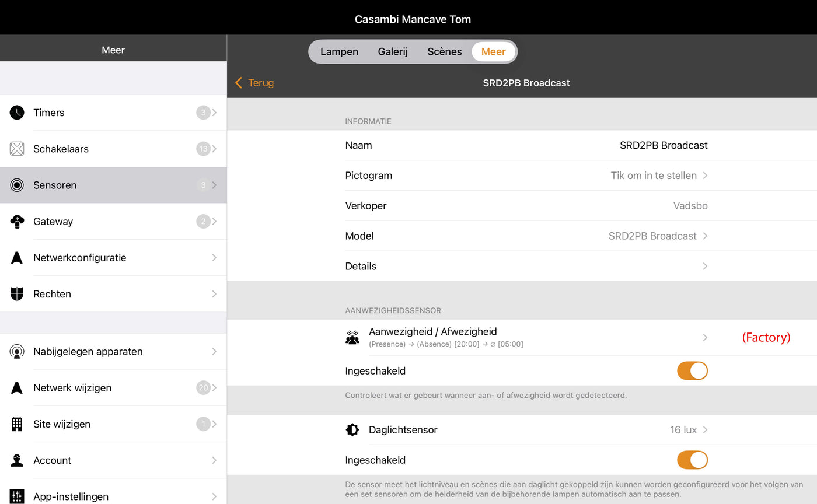The image size is (817, 504).
Task: Switch to the Scènes tab
Action: coord(444,51)
